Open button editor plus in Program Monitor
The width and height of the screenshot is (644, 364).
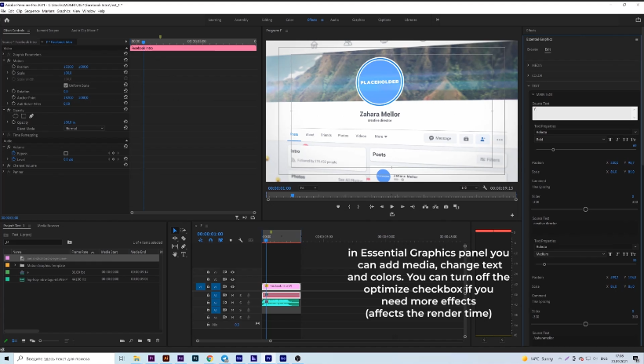[x=512, y=215]
